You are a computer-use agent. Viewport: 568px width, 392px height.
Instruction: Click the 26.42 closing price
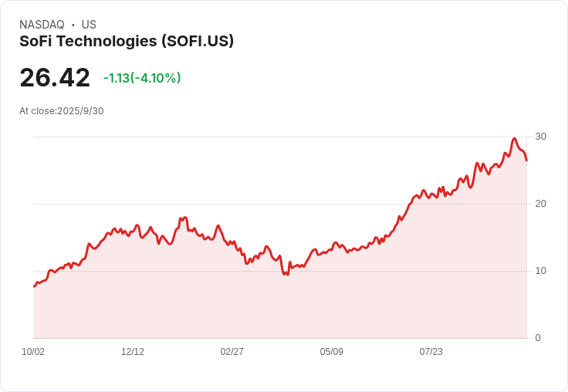[55, 78]
